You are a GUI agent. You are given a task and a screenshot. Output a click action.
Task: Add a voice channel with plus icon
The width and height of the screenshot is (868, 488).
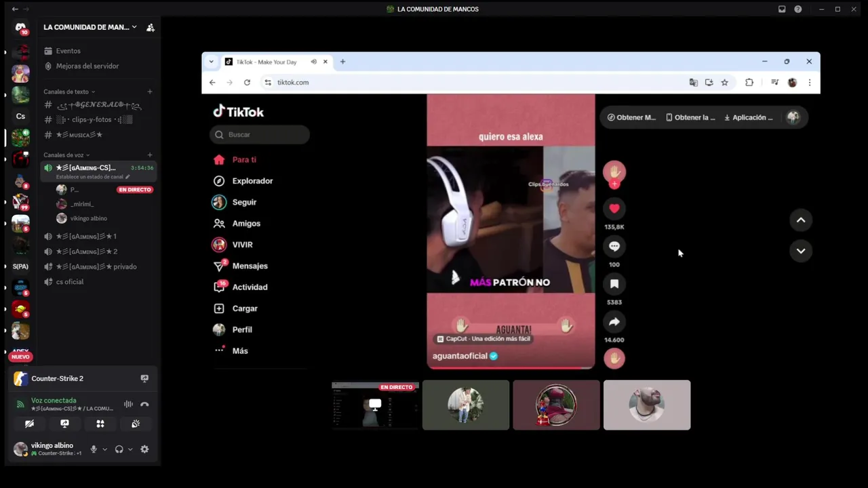tap(150, 155)
